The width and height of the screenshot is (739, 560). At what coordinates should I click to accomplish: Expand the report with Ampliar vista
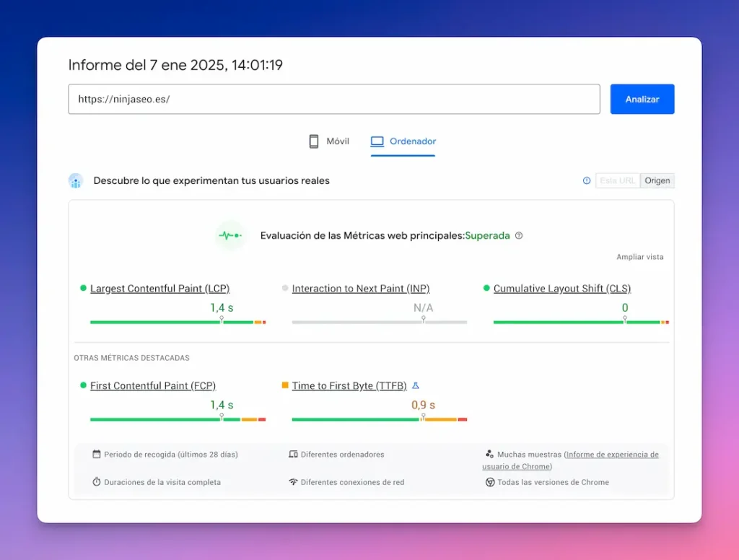(x=639, y=256)
